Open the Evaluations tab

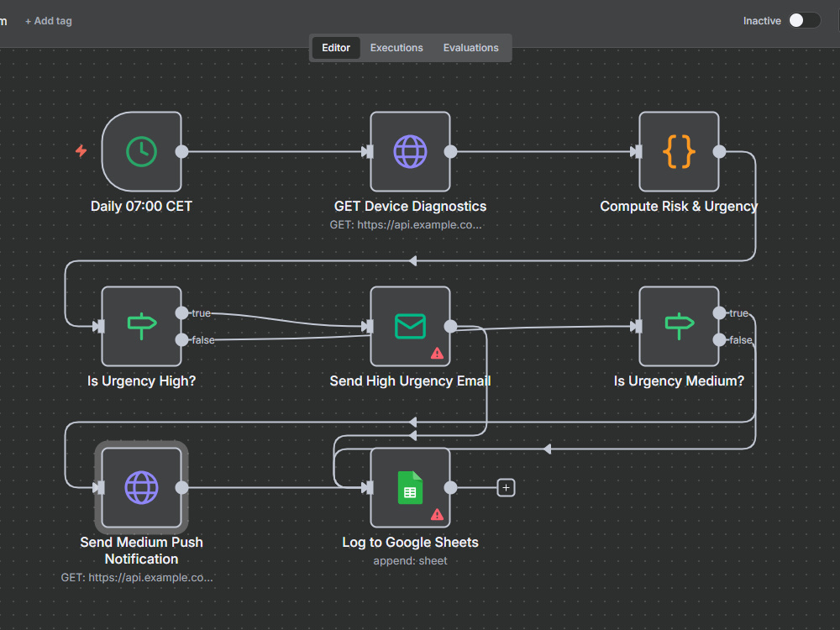click(471, 48)
